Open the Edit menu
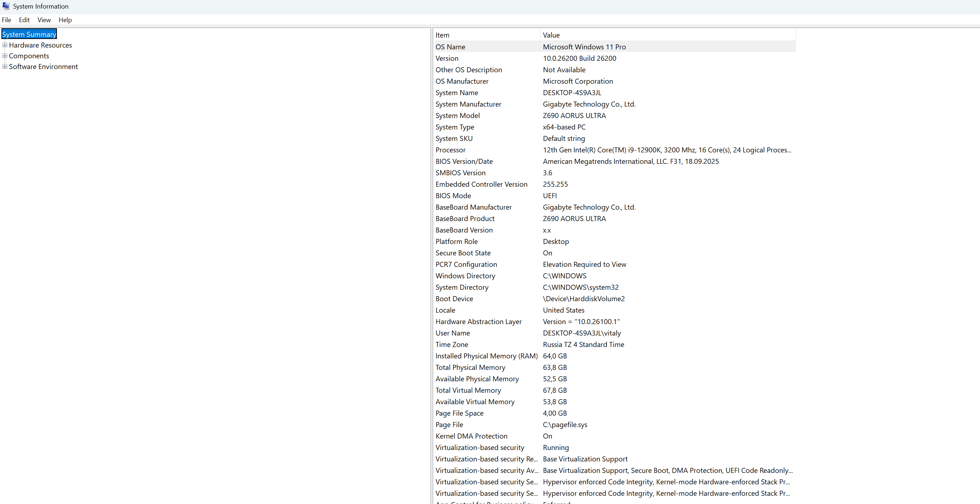 (24, 20)
